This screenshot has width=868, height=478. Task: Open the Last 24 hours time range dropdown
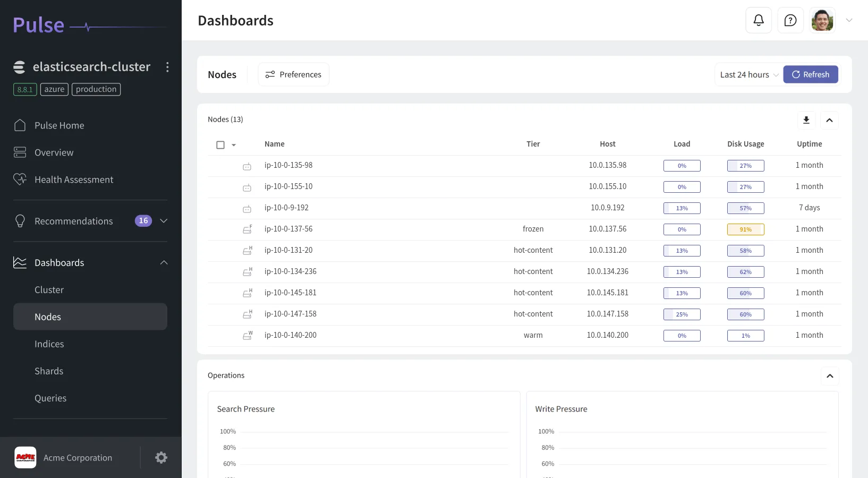tap(748, 75)
